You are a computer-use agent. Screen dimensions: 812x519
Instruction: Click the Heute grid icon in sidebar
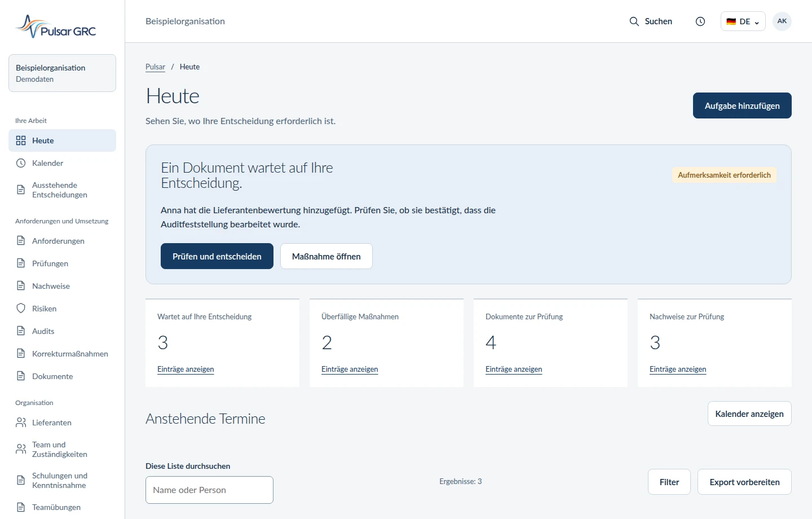click(21, 140)
